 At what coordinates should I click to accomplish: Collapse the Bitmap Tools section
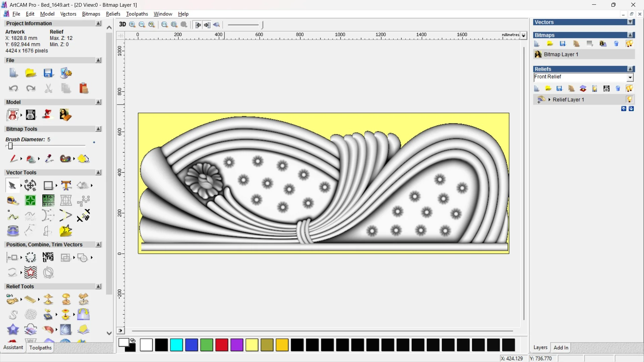pos(98,129)
